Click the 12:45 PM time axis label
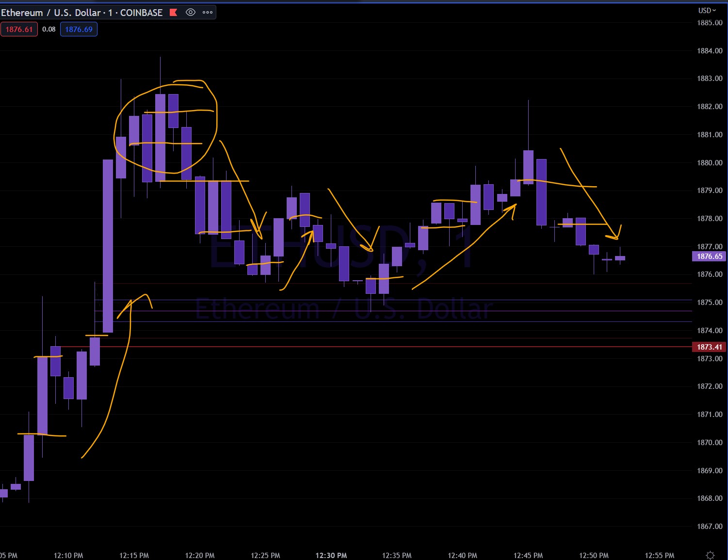 click(x=528, y=556)
